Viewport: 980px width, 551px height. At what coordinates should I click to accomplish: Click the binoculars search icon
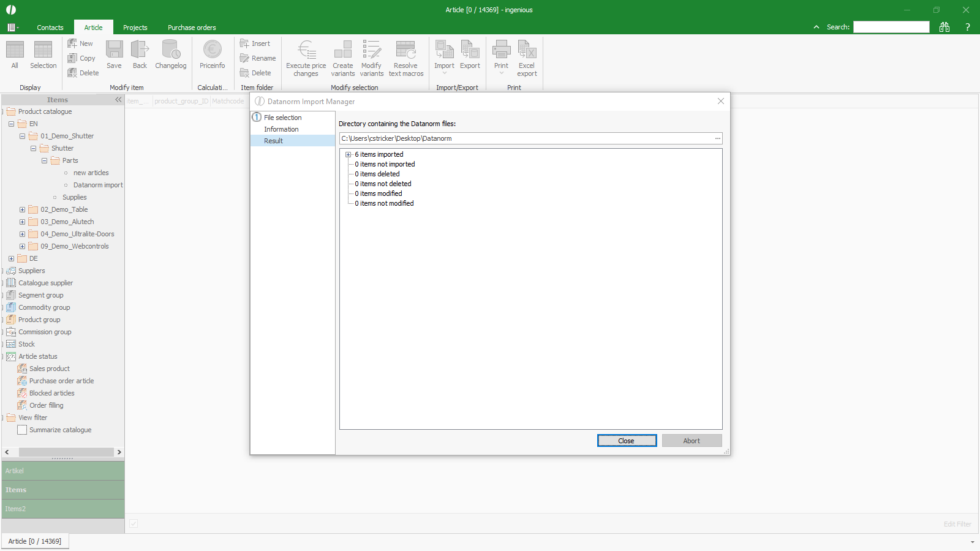pos(944,27)
